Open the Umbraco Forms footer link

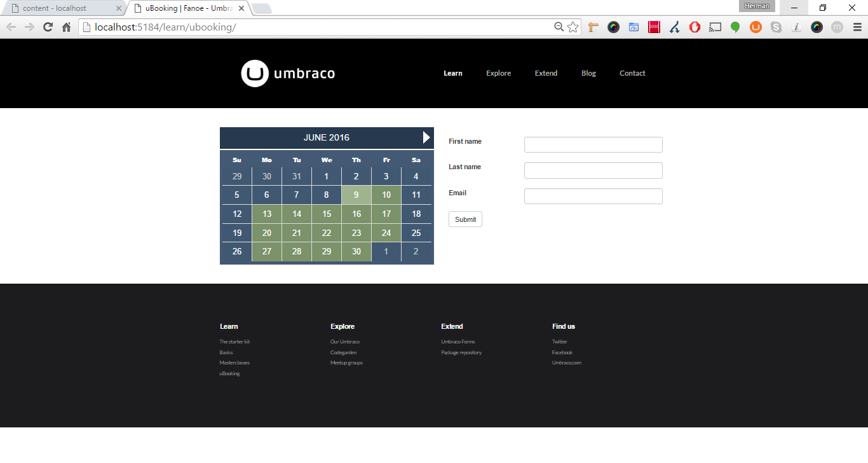pyautogui.click(x=458, y=342)
